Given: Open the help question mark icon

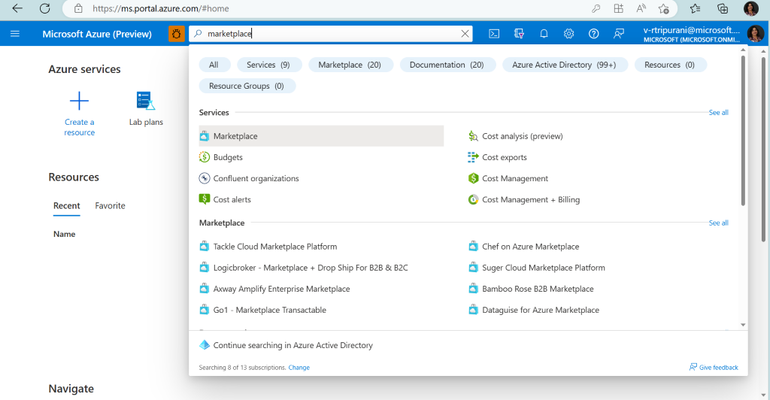Looking at the screenshot, I should (594, 34).
